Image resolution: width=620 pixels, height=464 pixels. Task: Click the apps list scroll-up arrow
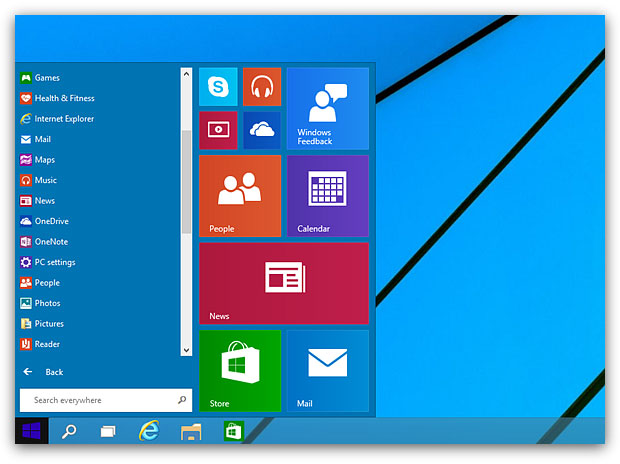coord(186,74)
